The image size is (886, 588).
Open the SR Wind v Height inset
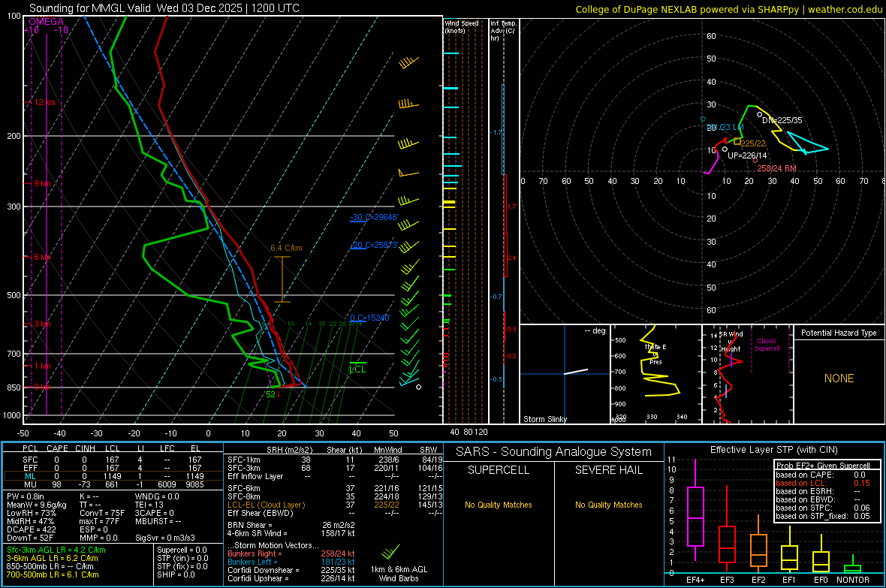(748, 374)
